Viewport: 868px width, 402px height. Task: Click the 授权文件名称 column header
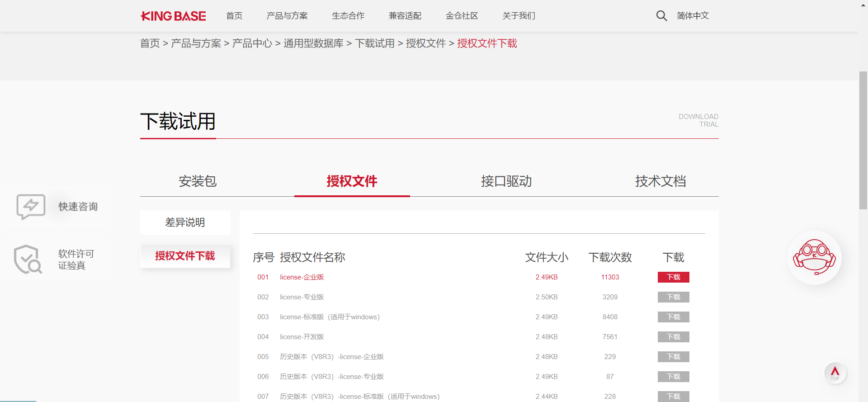(x=312, y=257)
